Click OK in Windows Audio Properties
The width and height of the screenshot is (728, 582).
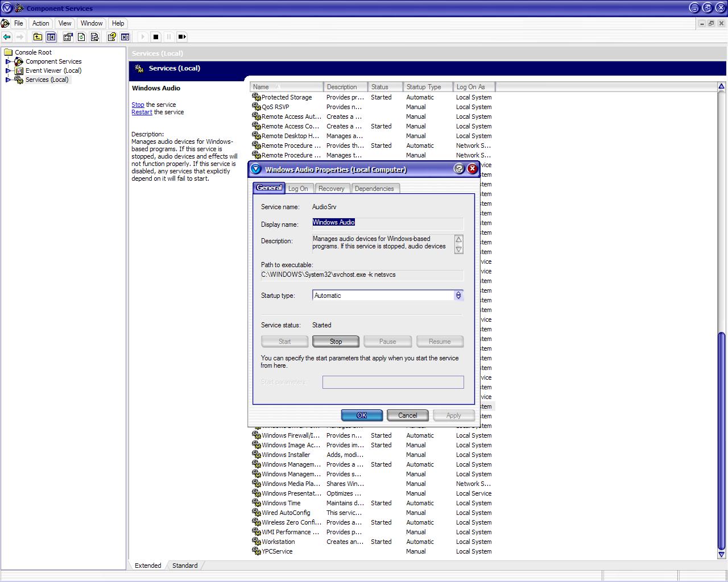point(362,415)
